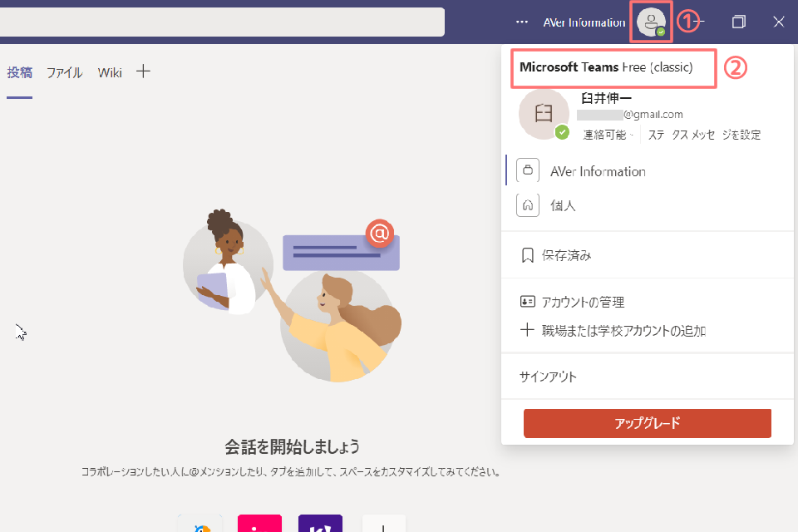
Task: Open the ファイル tab
Action: pos(64,72)
